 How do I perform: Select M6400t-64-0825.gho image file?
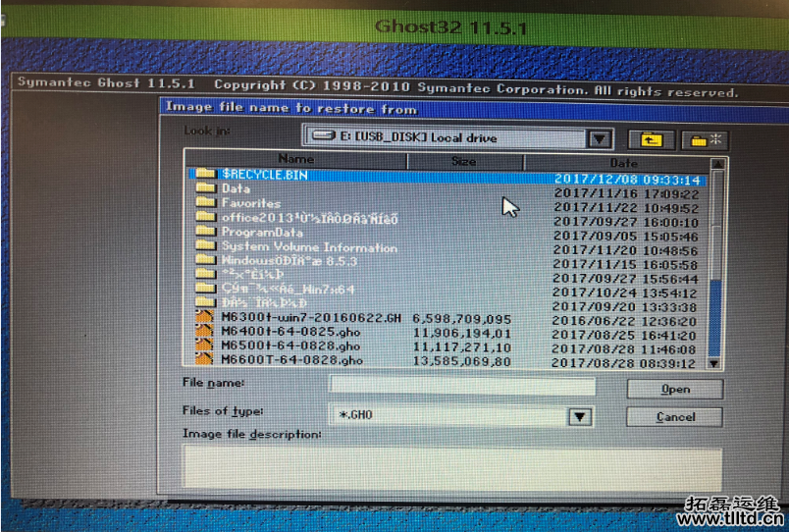point(291,333)
